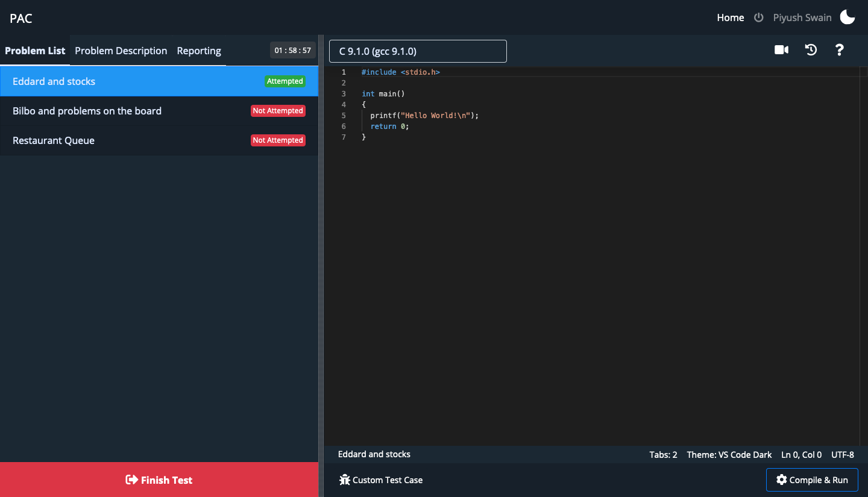Click Theme: VS Code Dark in the status bar
The height and width of the screenshot is (497, 868).
tap(729, 455)
